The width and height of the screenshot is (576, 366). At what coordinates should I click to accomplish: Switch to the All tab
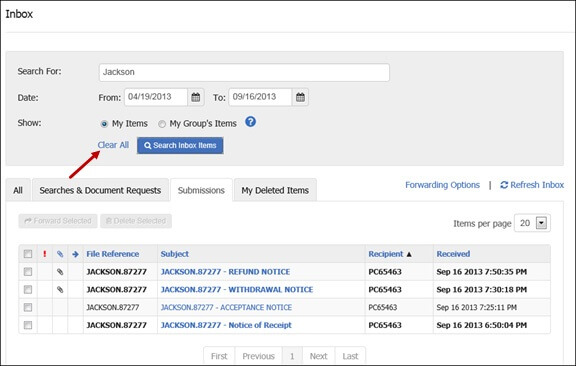[18, 190]
